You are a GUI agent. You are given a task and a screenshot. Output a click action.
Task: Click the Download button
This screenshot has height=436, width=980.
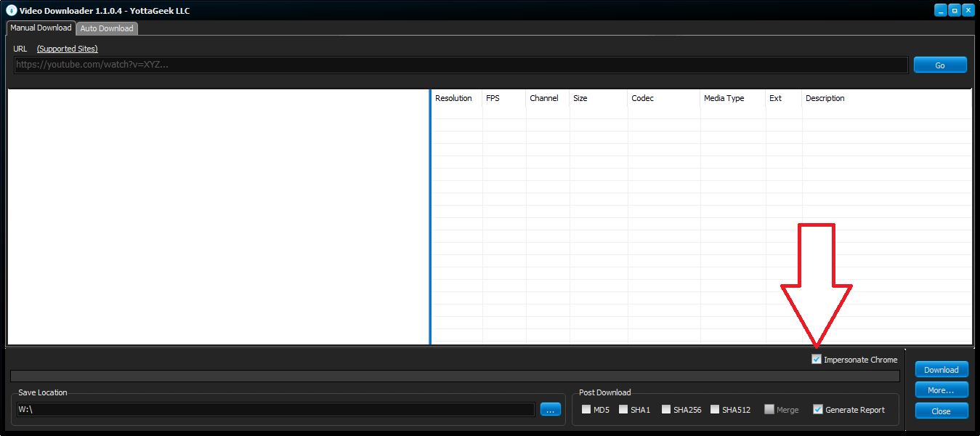941,370
